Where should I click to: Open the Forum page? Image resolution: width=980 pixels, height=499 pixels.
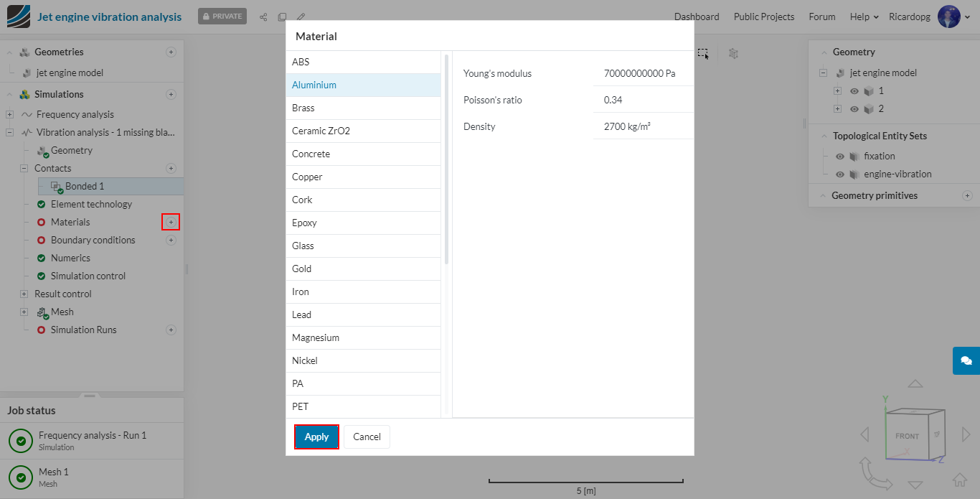point(822,17)
